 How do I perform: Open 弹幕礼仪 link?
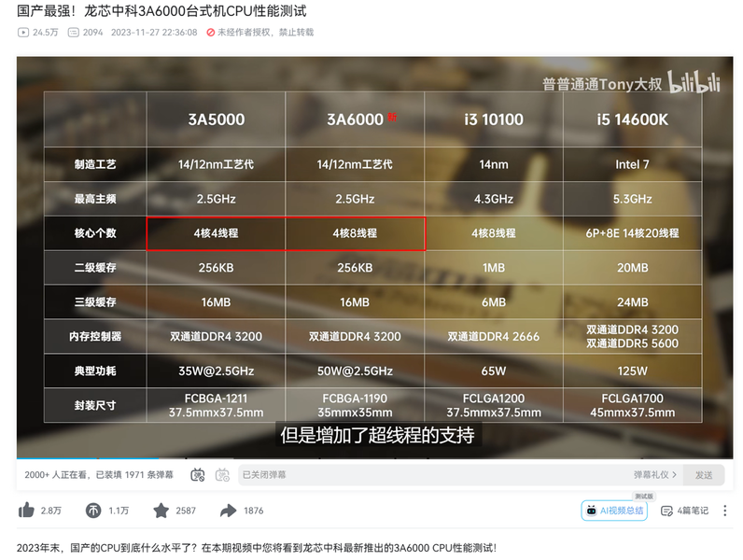[655, 475]
